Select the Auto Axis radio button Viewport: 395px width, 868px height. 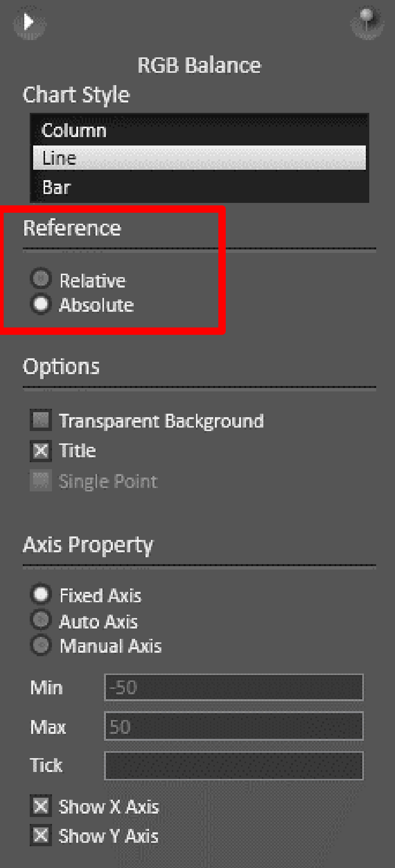[x=41, y=620]
